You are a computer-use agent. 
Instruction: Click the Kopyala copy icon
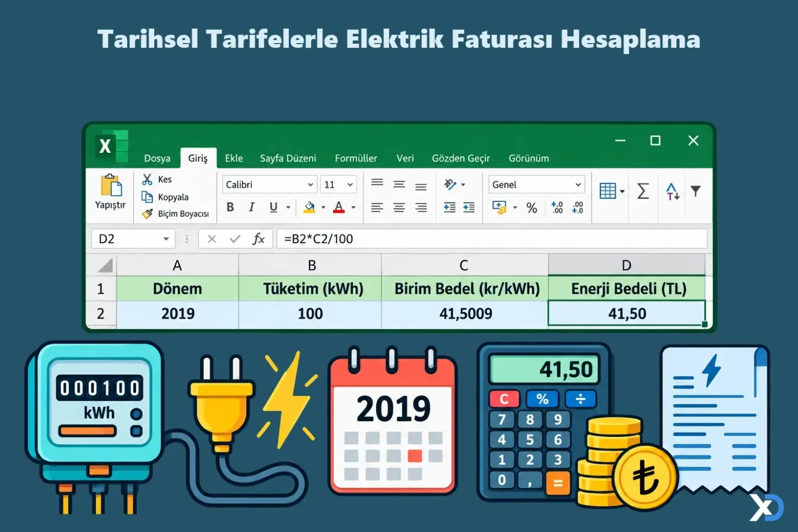pyautogui.click(x=147, y=197)
